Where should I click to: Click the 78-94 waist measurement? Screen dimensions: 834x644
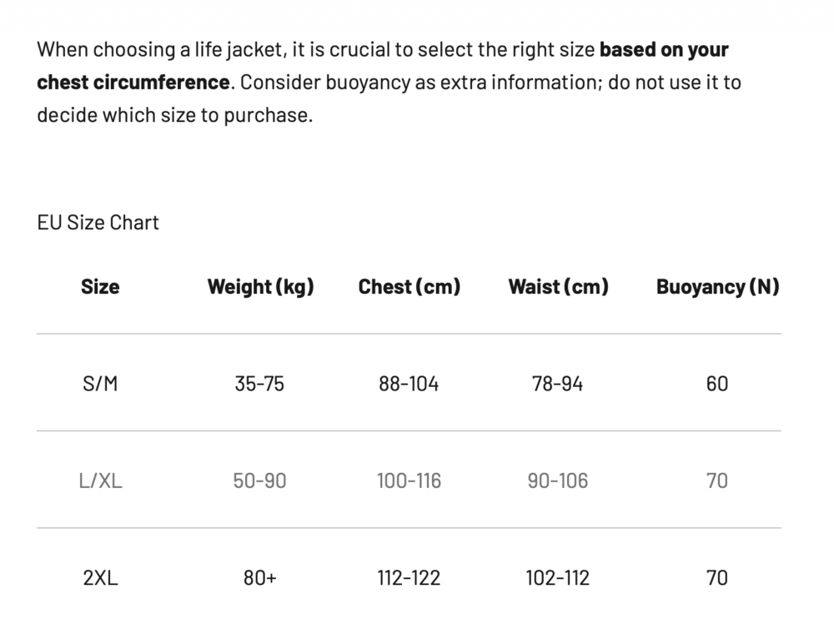coord(557,384)
